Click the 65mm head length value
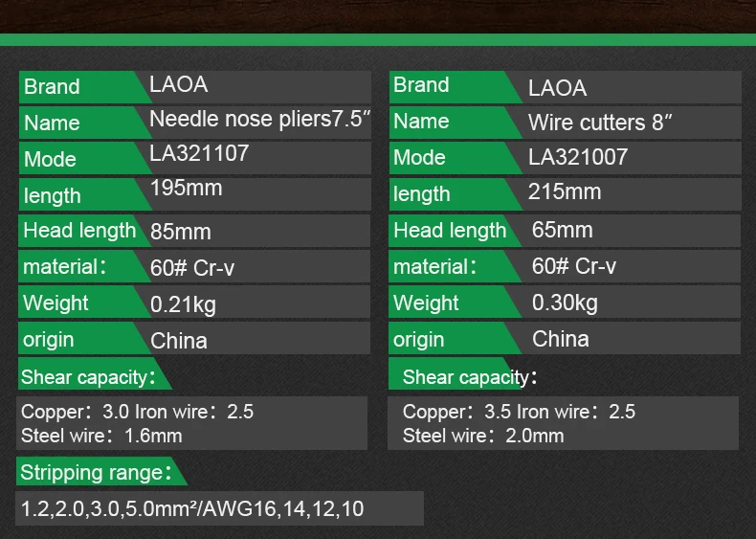Viewport: 756px width, 539px height. (x=562, y=230)
